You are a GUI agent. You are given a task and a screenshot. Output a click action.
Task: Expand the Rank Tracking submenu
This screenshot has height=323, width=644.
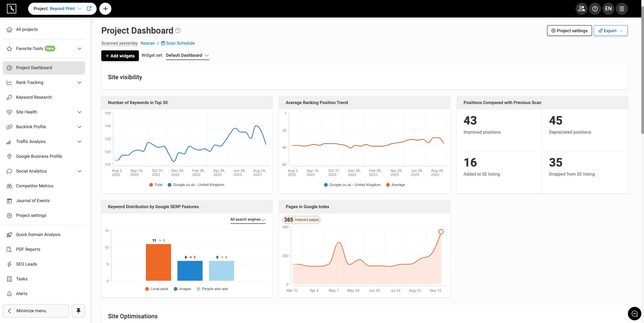click(x=79, y=83)
